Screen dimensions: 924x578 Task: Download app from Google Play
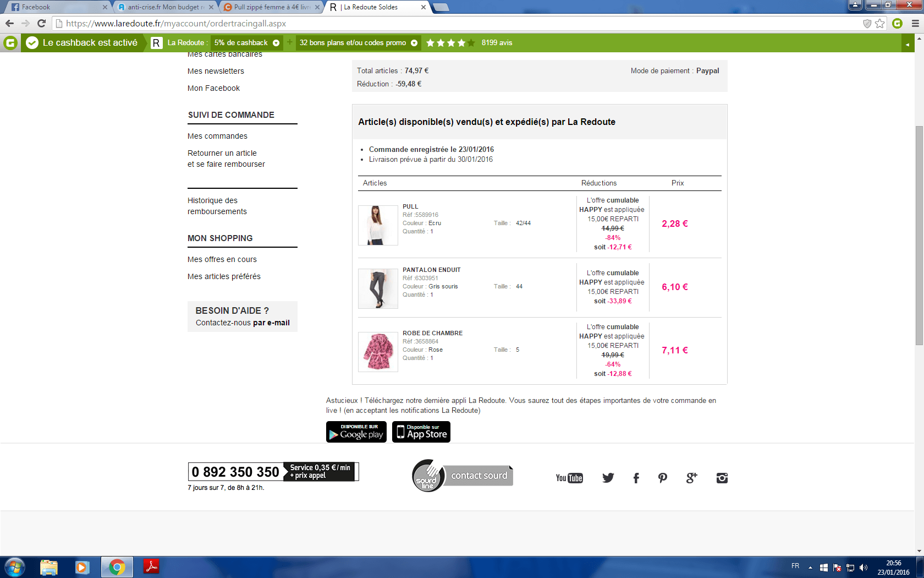[x=356, y=432]
